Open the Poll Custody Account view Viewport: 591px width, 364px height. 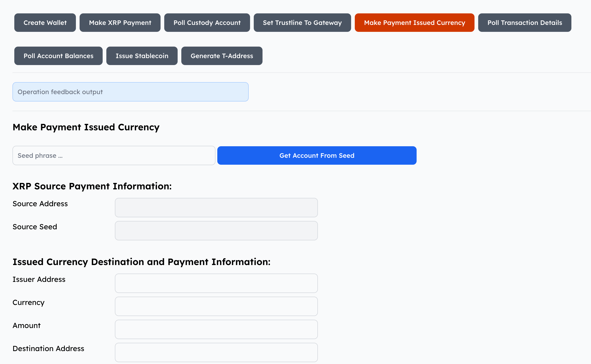(x=207, y=22)
